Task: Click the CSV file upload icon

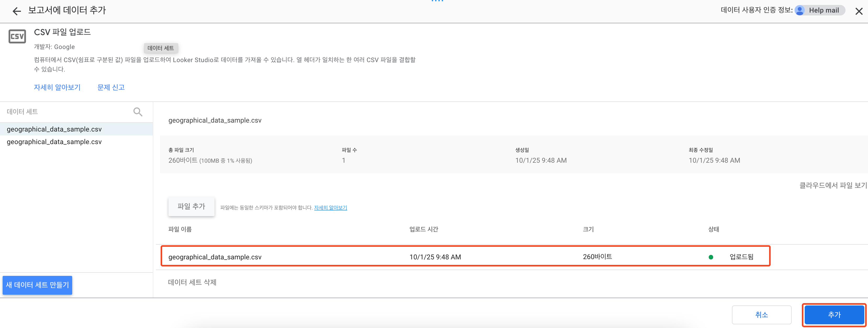Action: [x=17, y=36]
